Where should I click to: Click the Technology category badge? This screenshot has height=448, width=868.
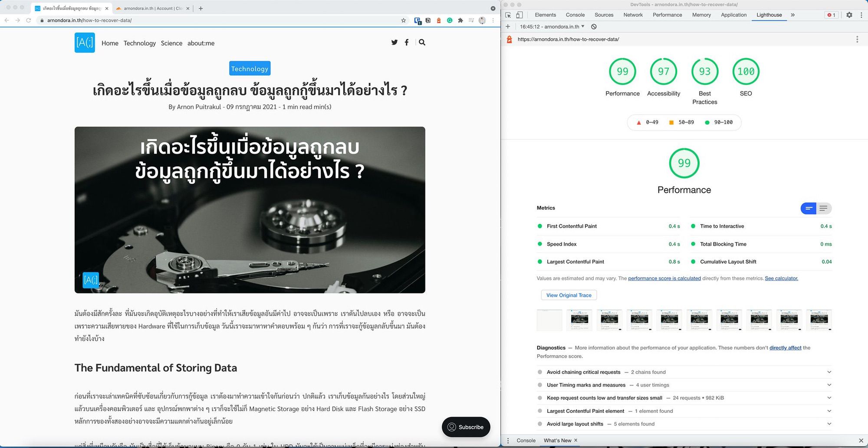click(x=250, y=69)
